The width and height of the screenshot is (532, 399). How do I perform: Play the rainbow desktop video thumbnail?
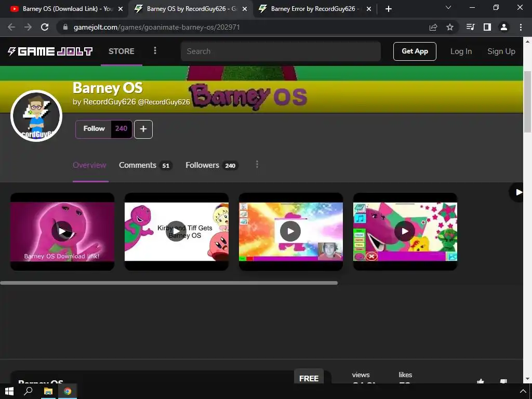coord(290,231)
